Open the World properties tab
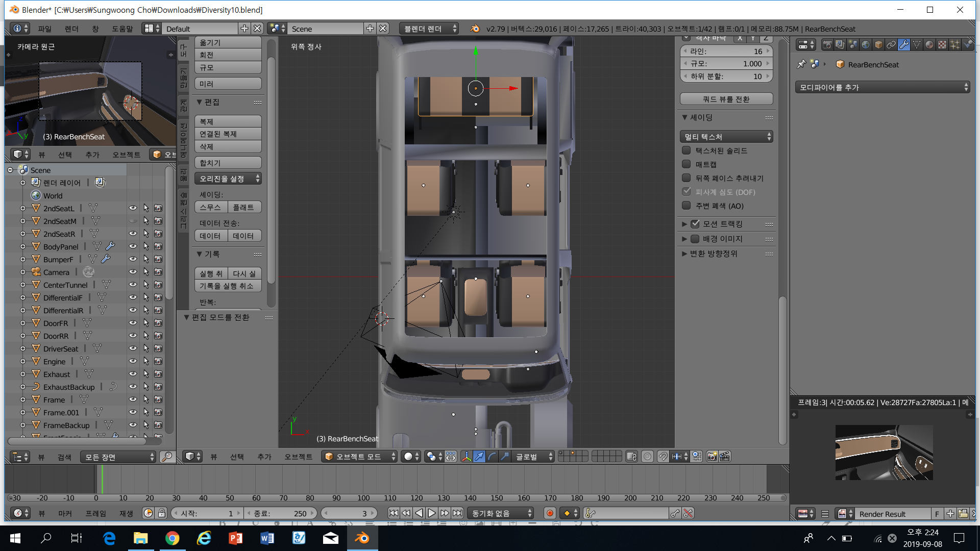This screenshot has width=980, height=551. (866, 45)
